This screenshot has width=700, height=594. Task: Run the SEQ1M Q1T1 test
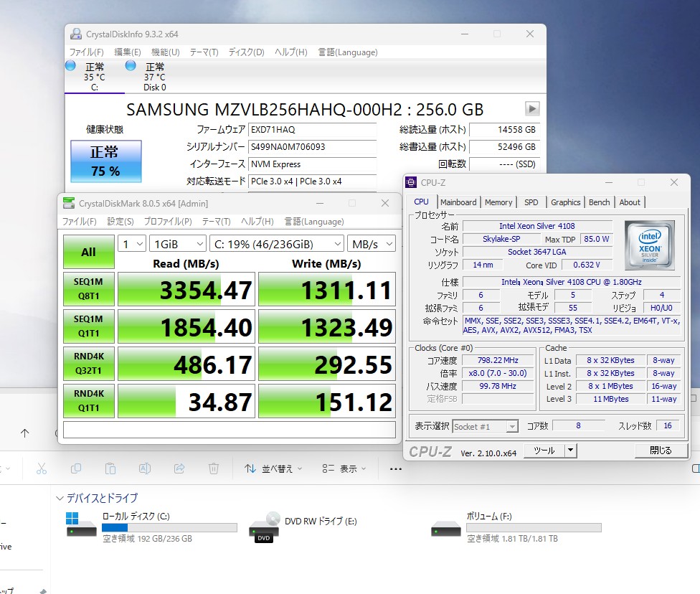(88, 326)
